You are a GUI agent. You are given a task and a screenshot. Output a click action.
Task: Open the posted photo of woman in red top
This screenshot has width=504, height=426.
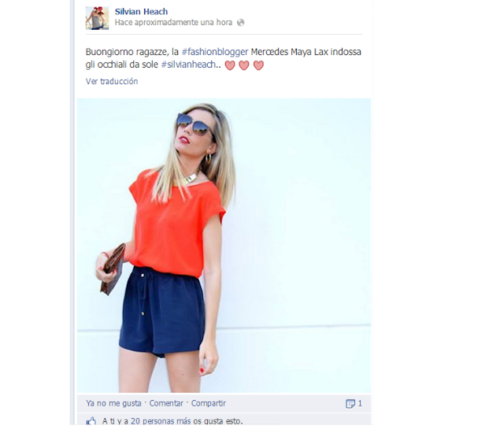click(224, 246)
